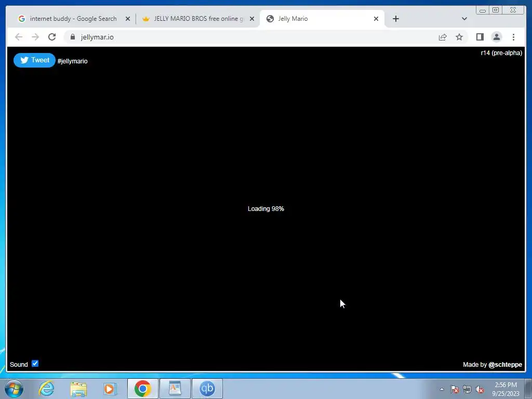
Task: Close the internet buddy Google Search tab
Action: point(128,19)
